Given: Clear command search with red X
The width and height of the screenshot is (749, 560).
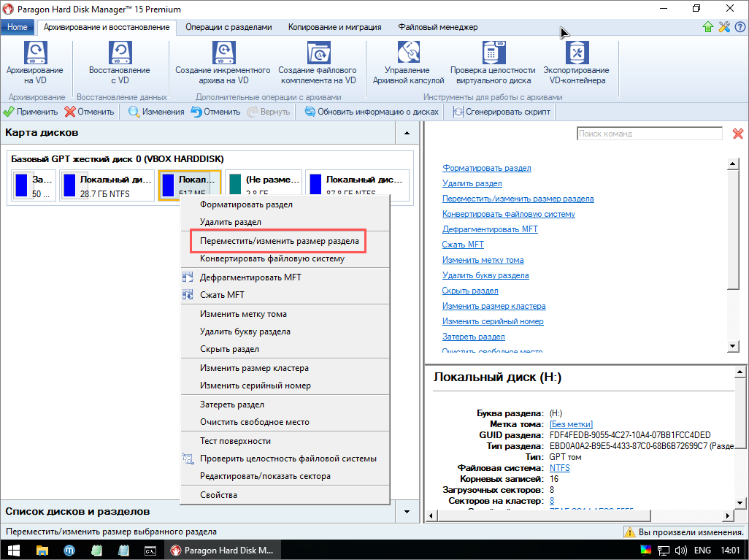Looking at the screenshot, I should [x=738, y=134].
